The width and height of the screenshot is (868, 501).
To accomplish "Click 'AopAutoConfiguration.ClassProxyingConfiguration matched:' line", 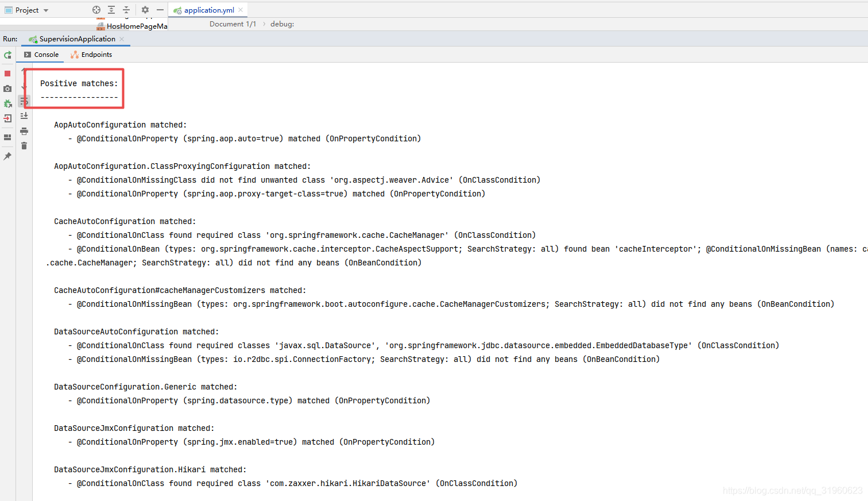I will coord(183,166).
